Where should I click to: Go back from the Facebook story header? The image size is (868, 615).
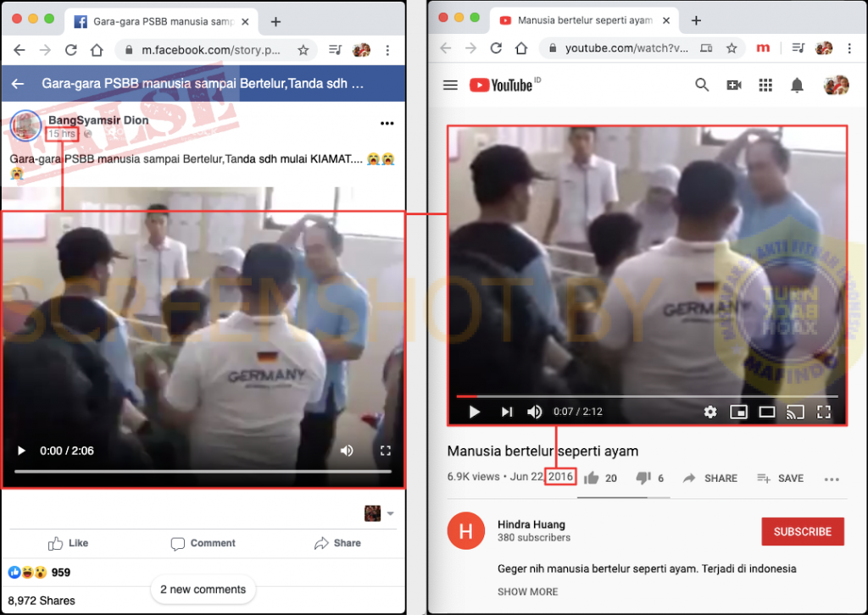(18, 84)
